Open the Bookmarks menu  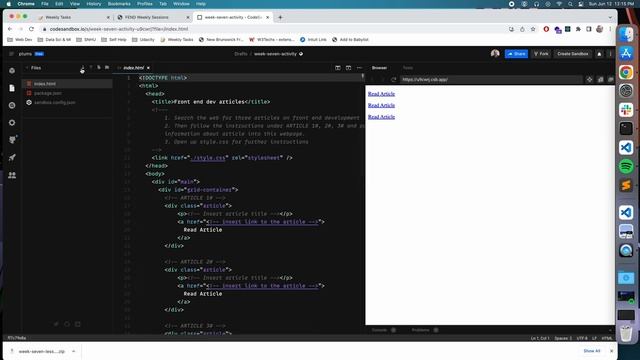119,4
